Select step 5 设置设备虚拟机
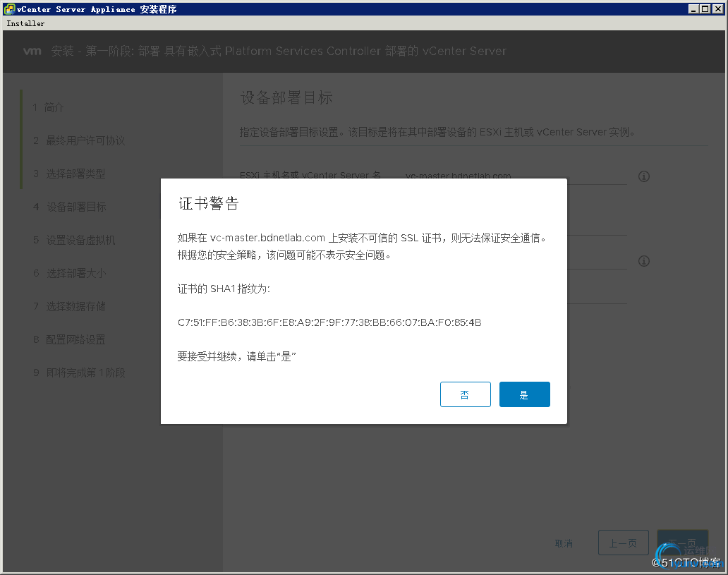Image resolution: width=728 pixels, height=575 pixels. tap(74, 240)
